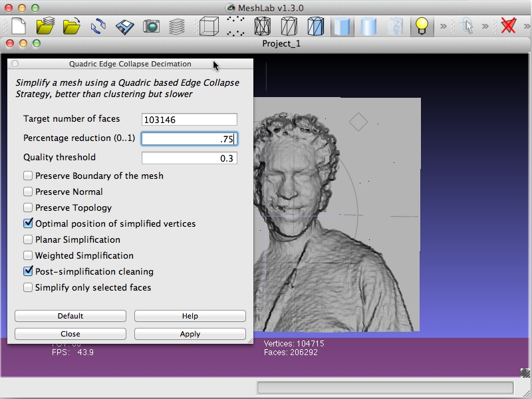
Task: Check the Preserve Normal option
Action: 28,192
